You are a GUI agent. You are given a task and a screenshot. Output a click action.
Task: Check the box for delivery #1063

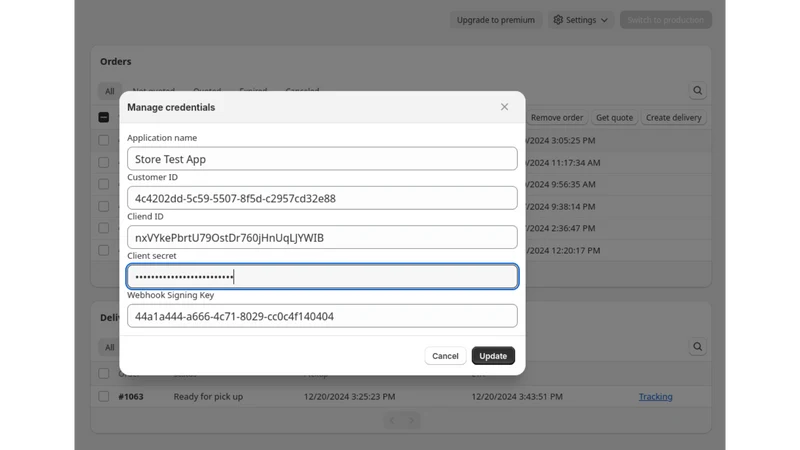[104, 396]
